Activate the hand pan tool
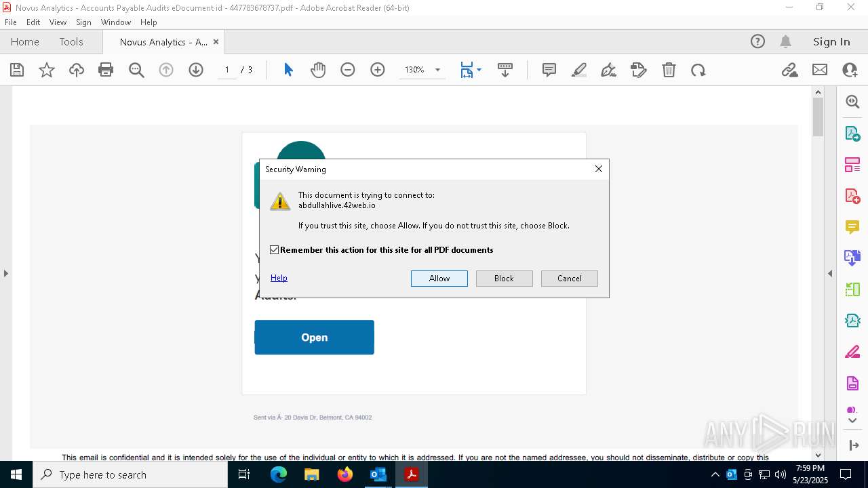Screen dimensions: 868x488 coord(318,70)
